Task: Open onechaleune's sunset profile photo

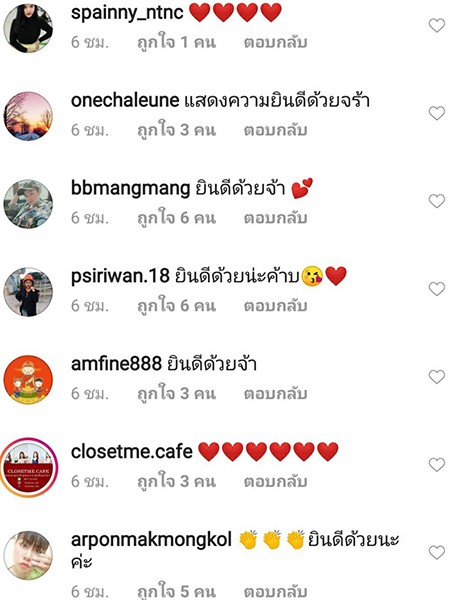Action: pos(28,116)
